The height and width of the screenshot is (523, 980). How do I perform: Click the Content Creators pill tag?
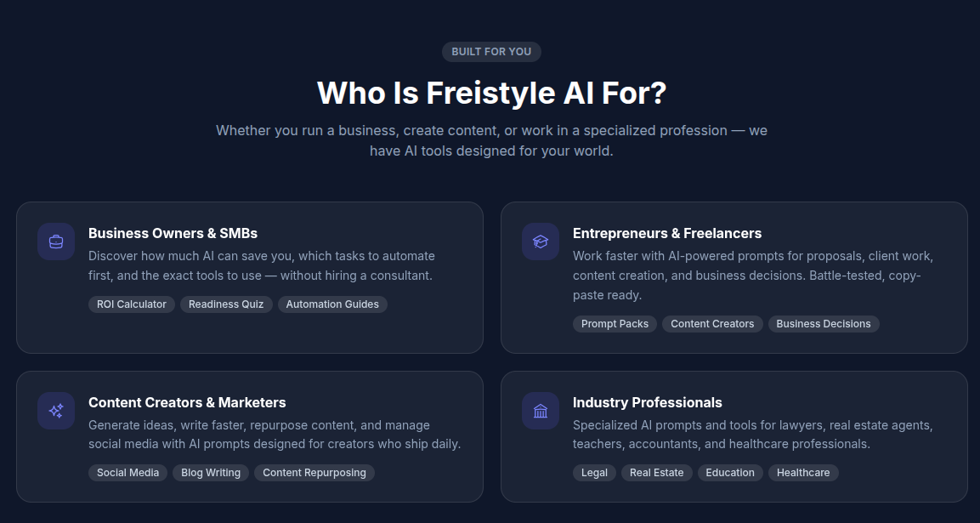712,324
